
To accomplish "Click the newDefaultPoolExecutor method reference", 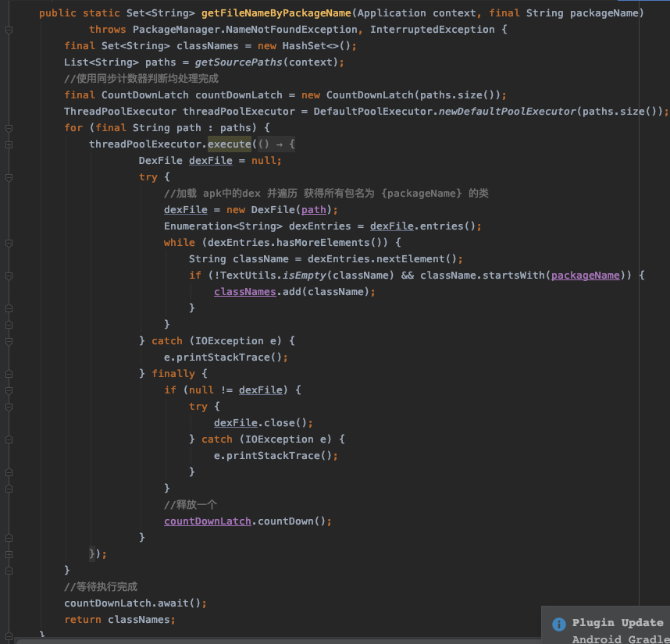I will [508, 112].
